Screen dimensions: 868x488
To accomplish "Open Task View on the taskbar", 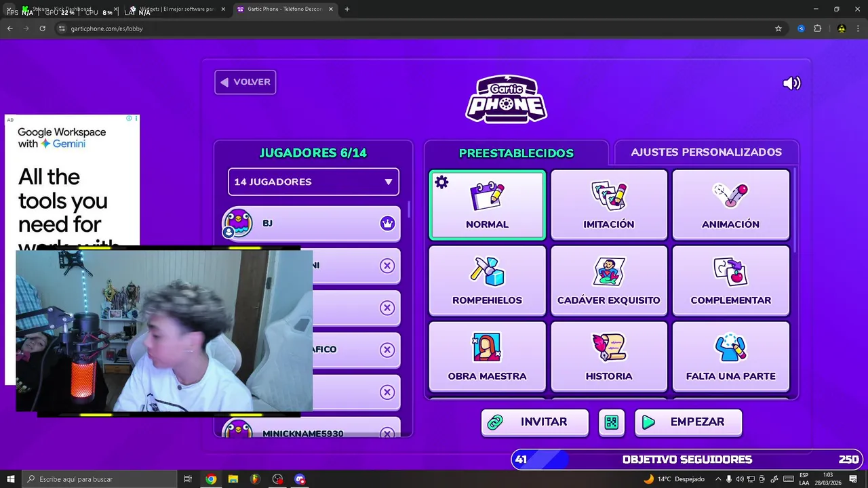I will click(188, 479).
